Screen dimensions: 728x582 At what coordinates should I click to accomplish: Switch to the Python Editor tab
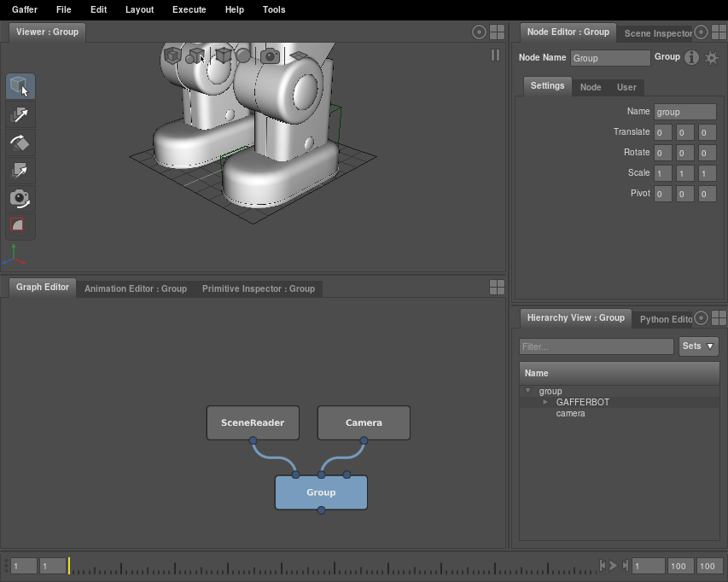(x=666, y=319)
